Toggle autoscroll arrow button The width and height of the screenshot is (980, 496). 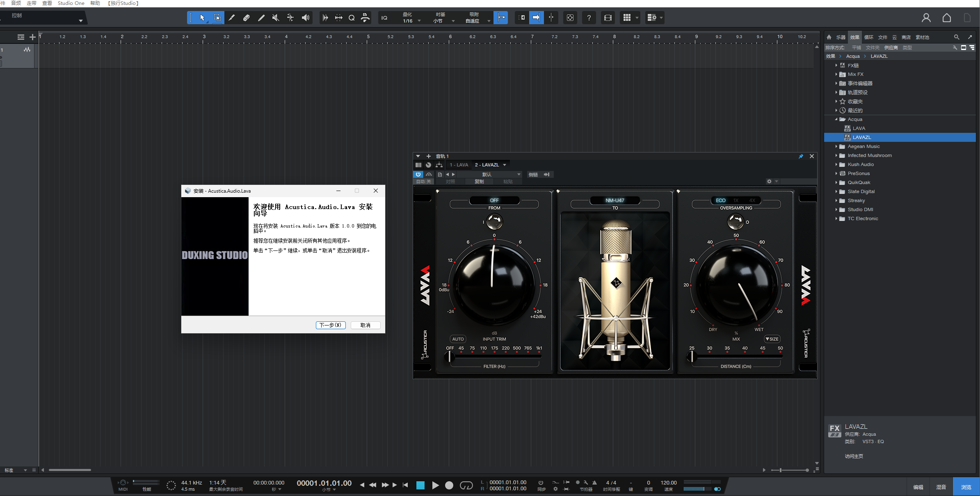[536, 18]
